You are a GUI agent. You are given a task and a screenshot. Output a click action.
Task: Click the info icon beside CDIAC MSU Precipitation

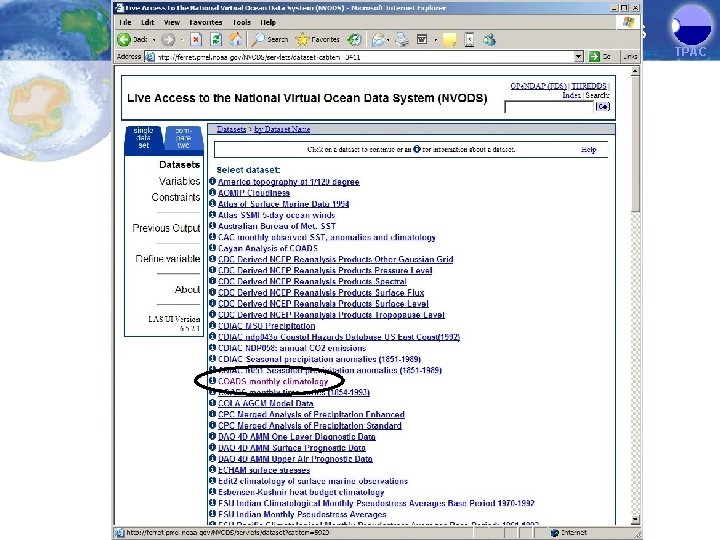[x=212, y=325]
